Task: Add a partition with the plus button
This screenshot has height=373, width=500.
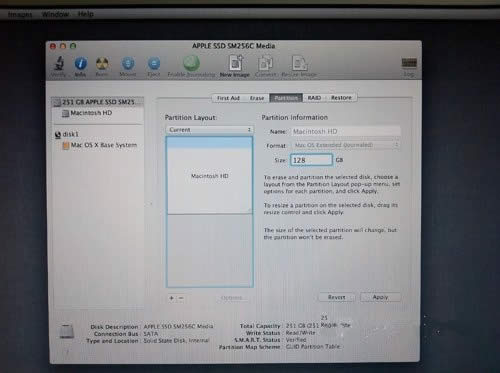Action: 171,298
